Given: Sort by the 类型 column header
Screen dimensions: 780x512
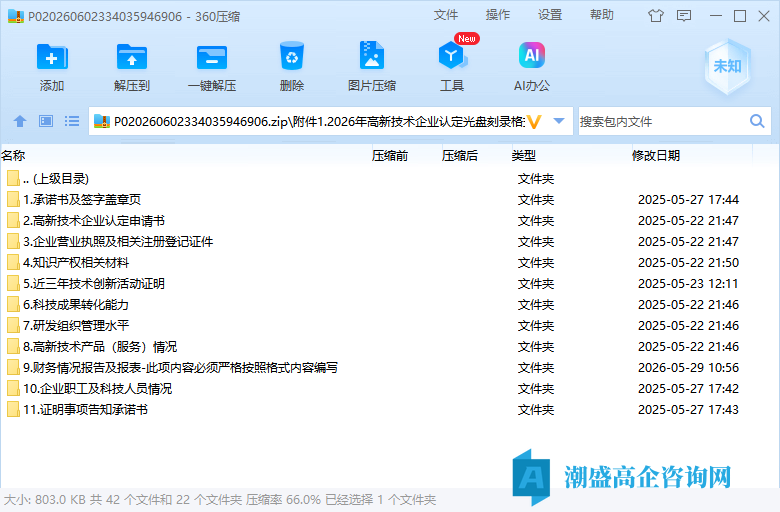Looking at the screenshot, I should (524, 156).
